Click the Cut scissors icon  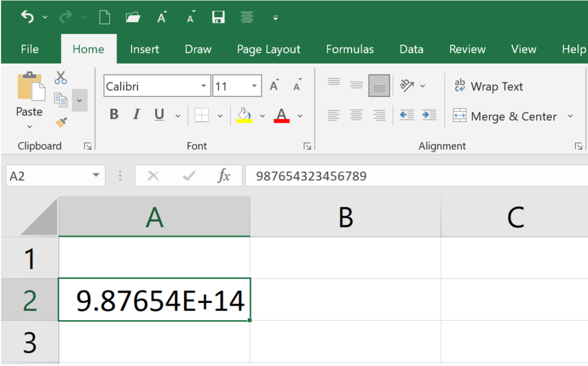coord(61,77)
